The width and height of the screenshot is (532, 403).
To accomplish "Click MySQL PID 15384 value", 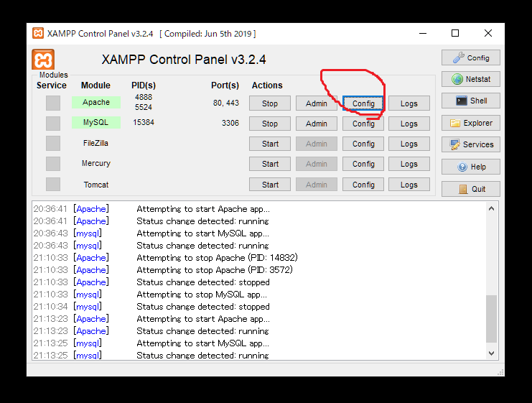I will 144,122.
